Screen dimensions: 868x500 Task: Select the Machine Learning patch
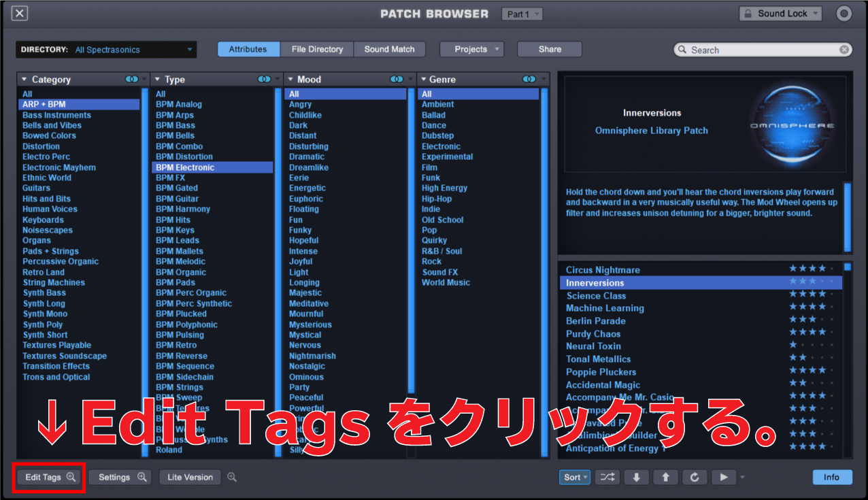605,308
